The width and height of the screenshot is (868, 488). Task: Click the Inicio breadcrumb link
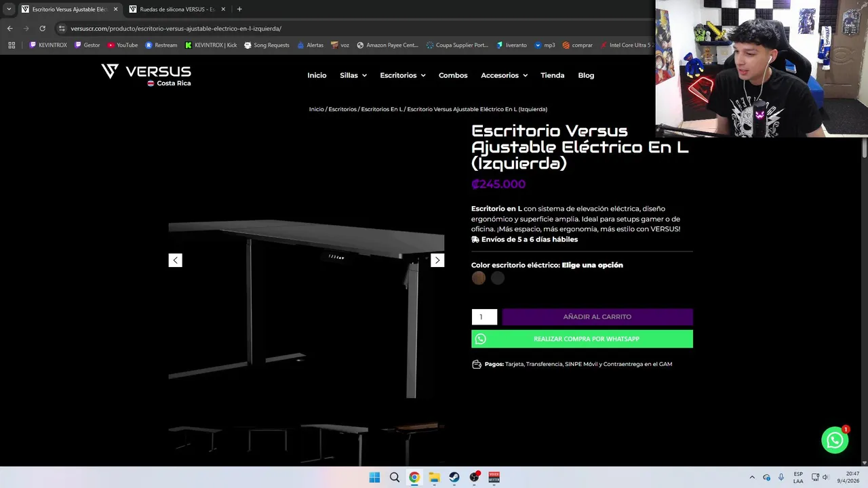317,109
